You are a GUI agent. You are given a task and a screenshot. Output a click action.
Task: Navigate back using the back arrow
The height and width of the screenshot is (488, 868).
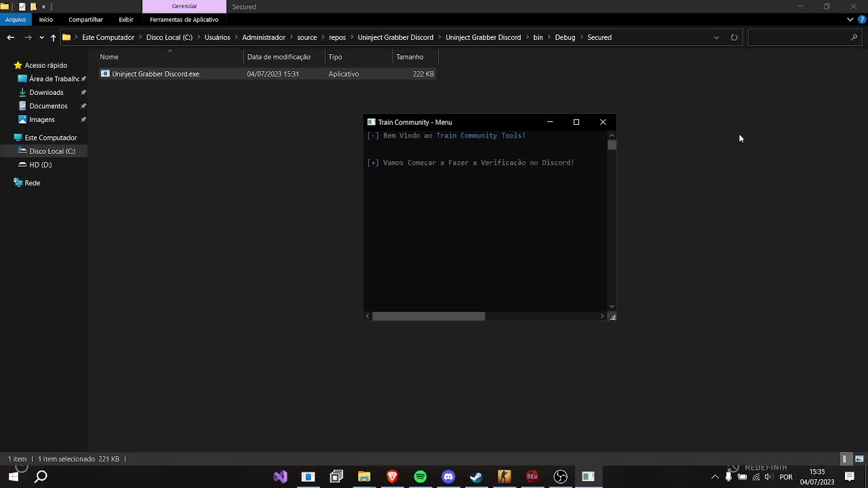pyautogui.click(x=10, y=37)
